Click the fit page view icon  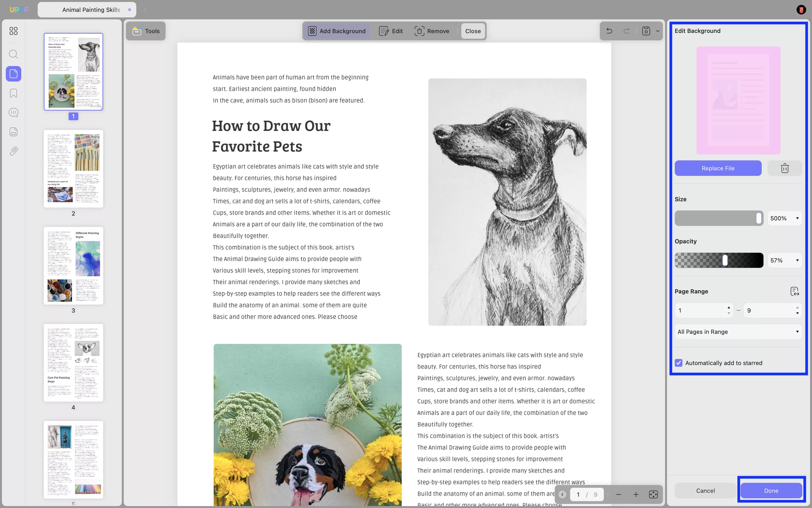[x=653, y=494]
